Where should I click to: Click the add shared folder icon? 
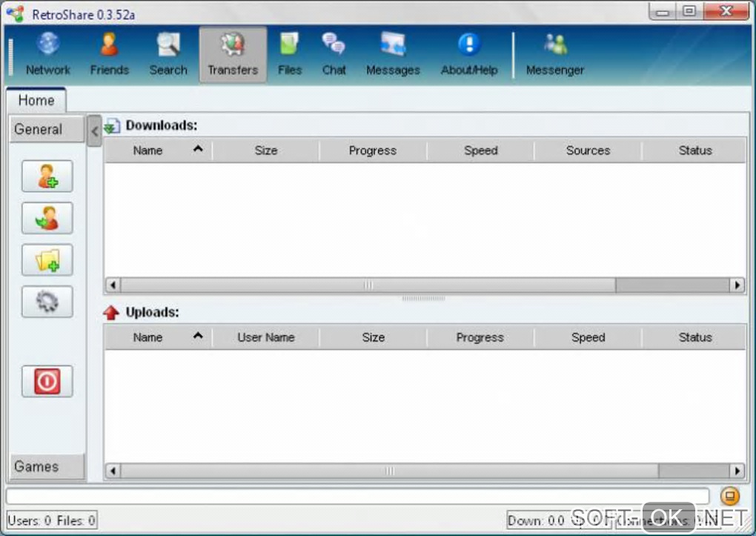47,260
